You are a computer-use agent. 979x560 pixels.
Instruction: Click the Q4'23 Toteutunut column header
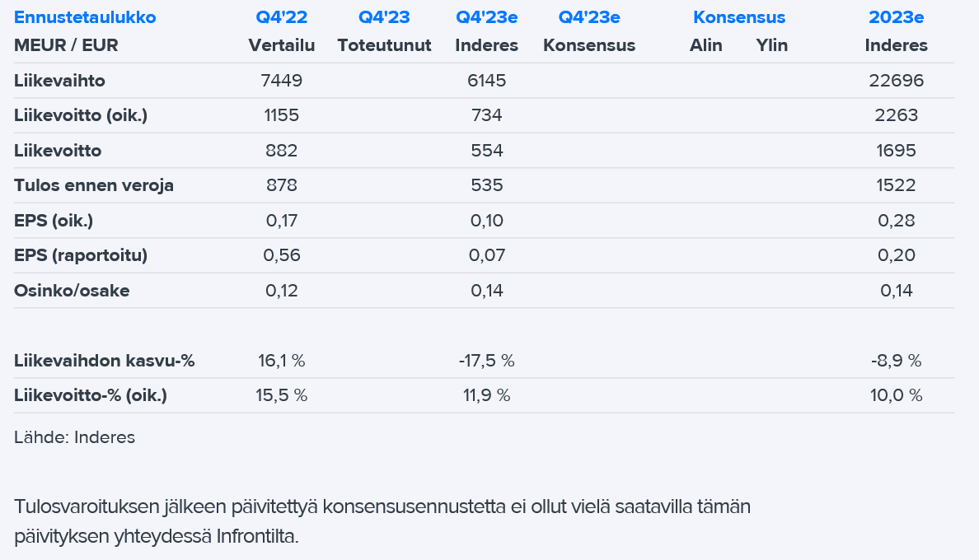(384, 17)
